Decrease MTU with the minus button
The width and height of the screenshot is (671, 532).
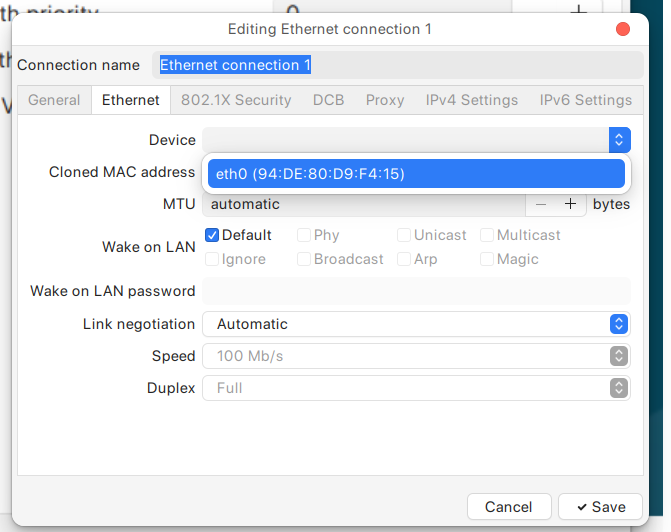(x=541, y=204)
